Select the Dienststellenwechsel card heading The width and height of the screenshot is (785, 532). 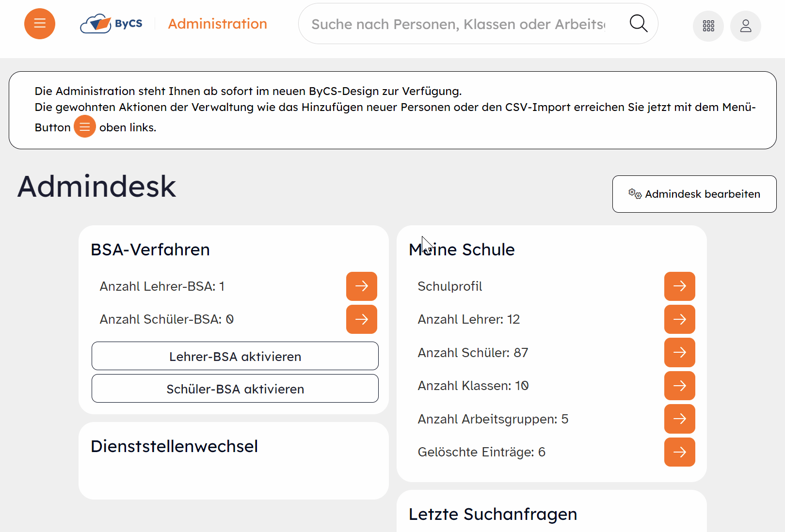(x=174, y=446)
